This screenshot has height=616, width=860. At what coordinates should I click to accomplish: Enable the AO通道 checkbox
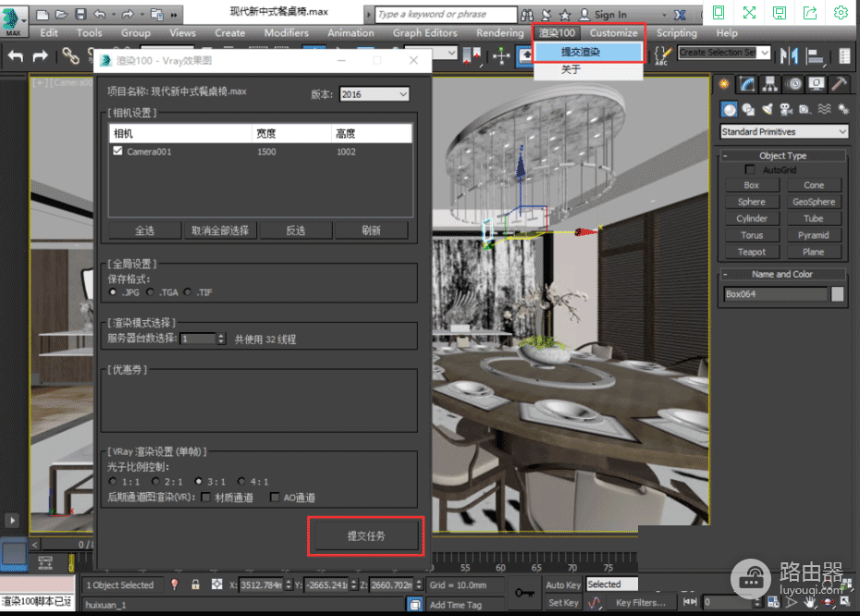(275, 497)
